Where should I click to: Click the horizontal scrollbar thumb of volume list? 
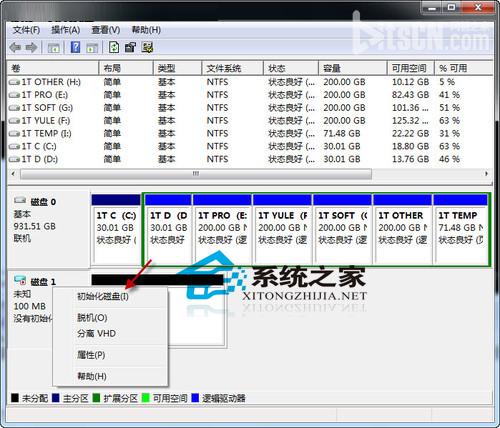tap(196, 174)
